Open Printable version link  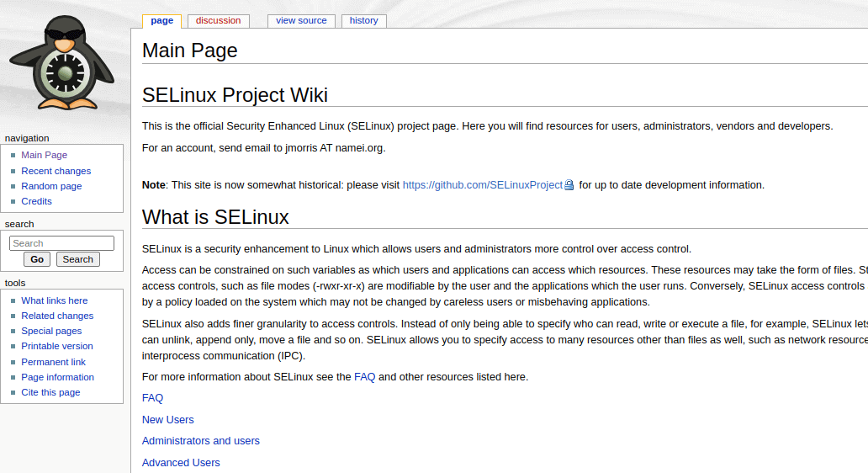coord(57,346)
